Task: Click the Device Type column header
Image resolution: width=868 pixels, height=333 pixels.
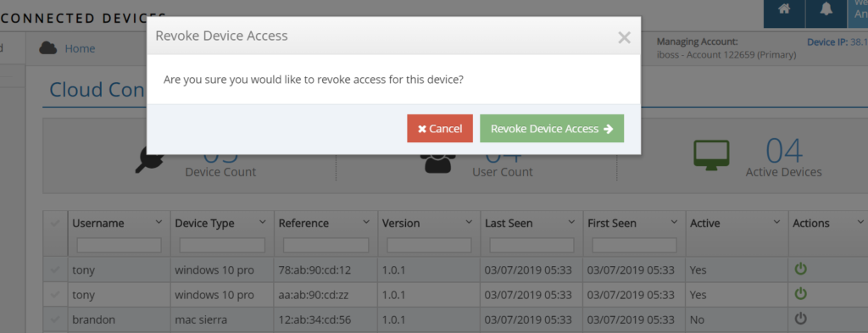Action: pos(204,224)
